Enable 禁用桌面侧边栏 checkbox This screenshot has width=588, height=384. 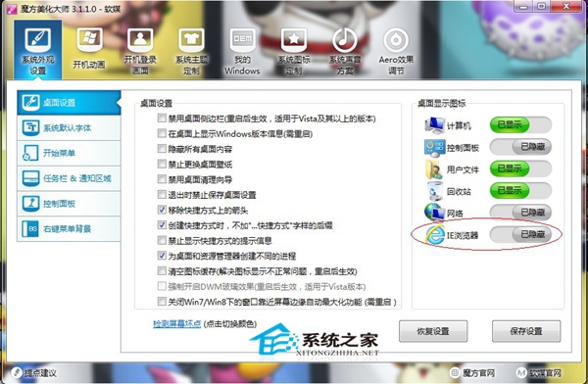pos(162,119)
